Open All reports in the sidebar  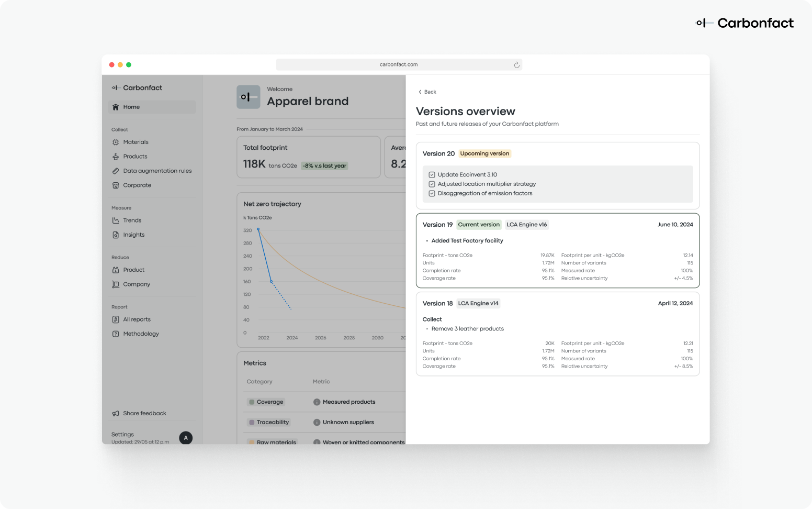click(137, 319)
